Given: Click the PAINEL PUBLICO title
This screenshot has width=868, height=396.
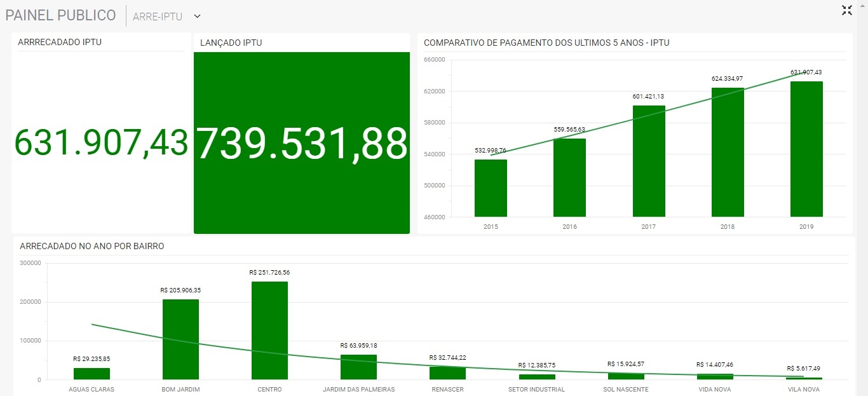Looking at the screenshot, I should coord(60,16).
